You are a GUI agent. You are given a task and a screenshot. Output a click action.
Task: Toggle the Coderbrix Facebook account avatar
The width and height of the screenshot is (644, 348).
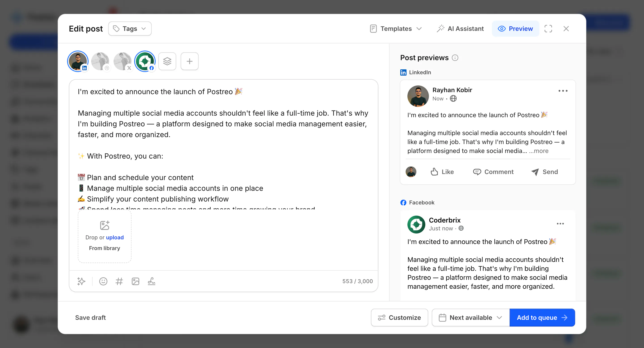pos(145,61)
